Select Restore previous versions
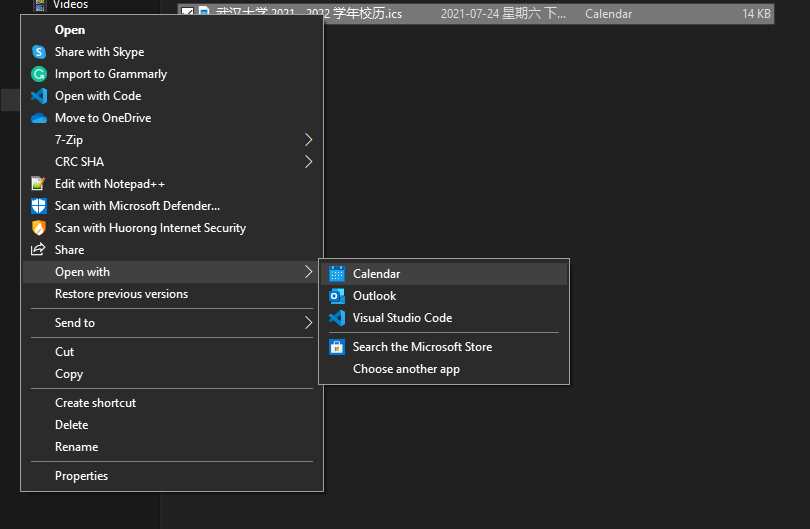Screen dimensions: 810x529 (121, 294)
